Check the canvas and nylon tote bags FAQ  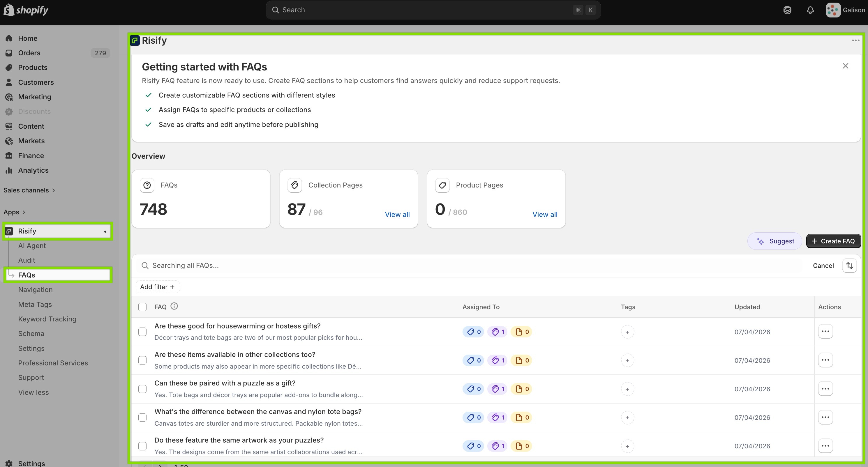pyautogui.click(x=142, y=418)
